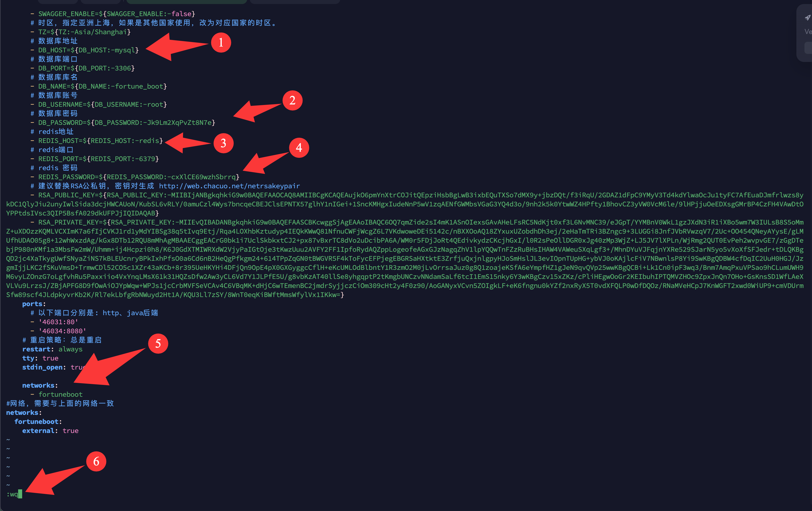Click the REDIS_HOST redis line
This screenshot has height=511, width=812.
click(100, 141)
